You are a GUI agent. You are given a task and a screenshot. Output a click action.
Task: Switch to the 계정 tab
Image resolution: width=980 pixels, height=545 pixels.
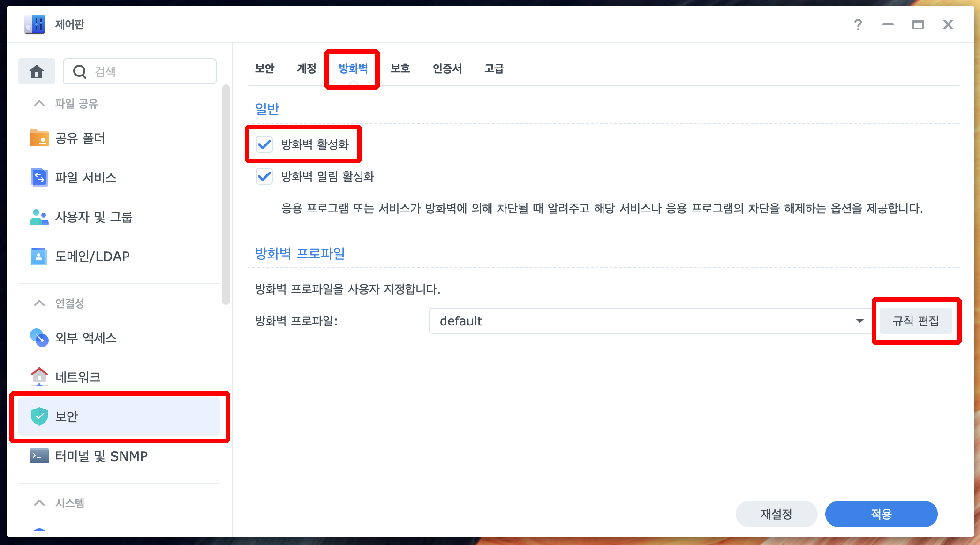tap(306, 68)
